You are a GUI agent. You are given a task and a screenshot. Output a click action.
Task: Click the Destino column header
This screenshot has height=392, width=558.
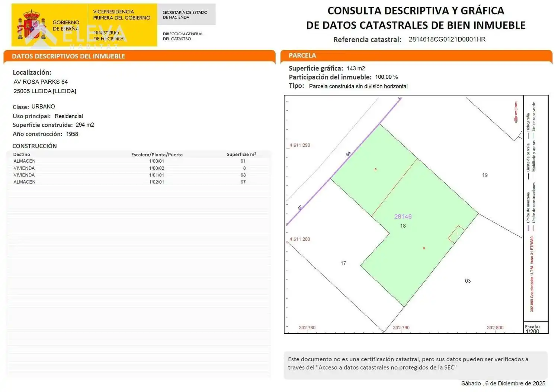tap(22, 155)
